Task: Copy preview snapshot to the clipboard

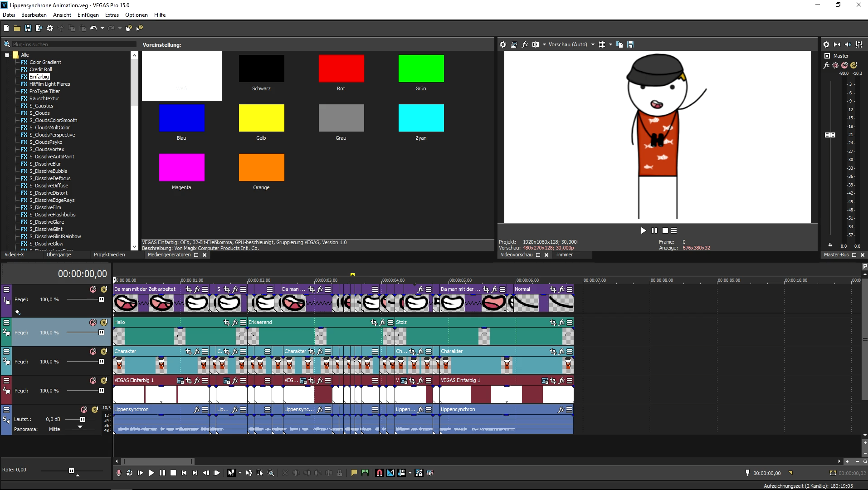Action: [619, 44]
